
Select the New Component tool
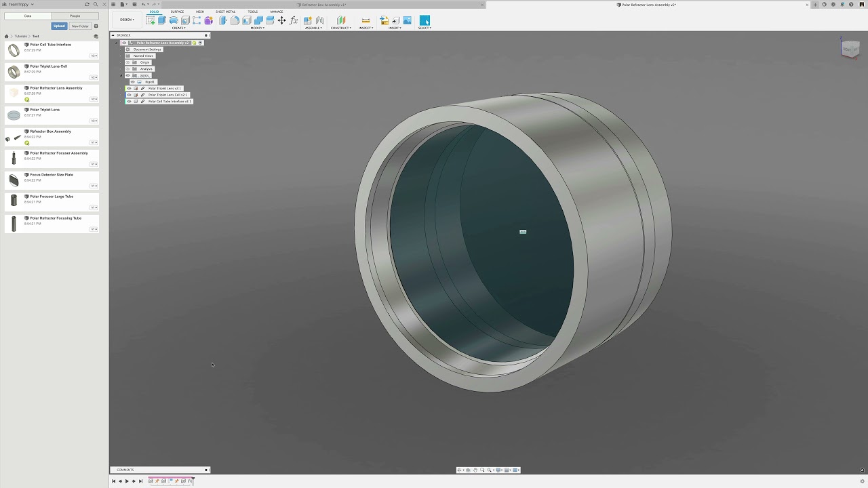(x=308, y=20)
